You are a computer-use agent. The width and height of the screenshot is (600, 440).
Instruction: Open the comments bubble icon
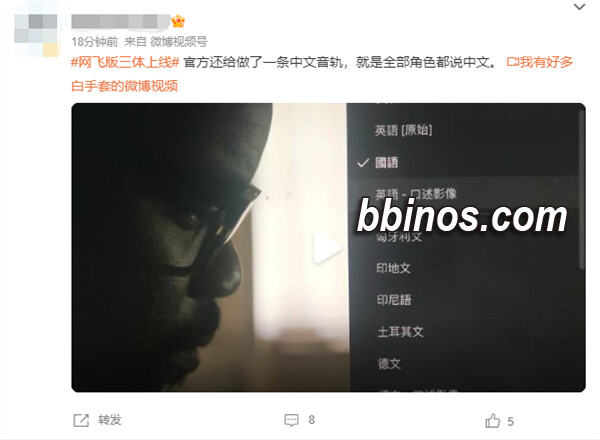(291, 420)
